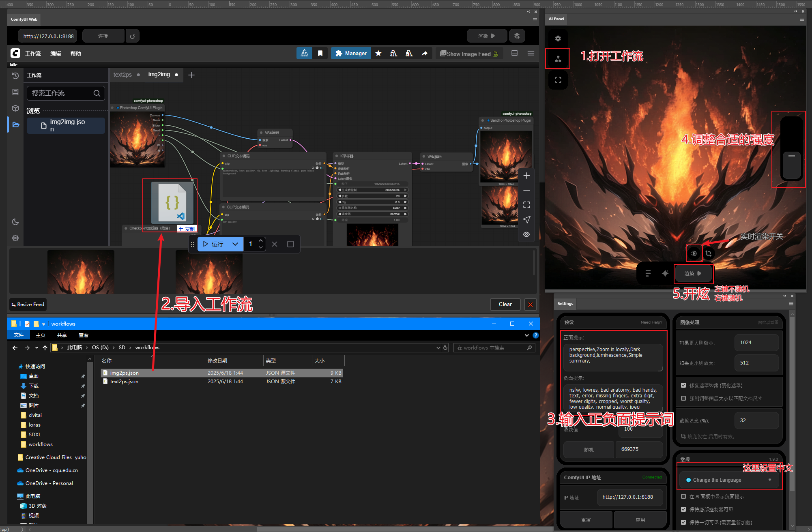Expand the Explorer ribbon with the chevron
This screenshot has width=812, height=532.
click(526, 335)
